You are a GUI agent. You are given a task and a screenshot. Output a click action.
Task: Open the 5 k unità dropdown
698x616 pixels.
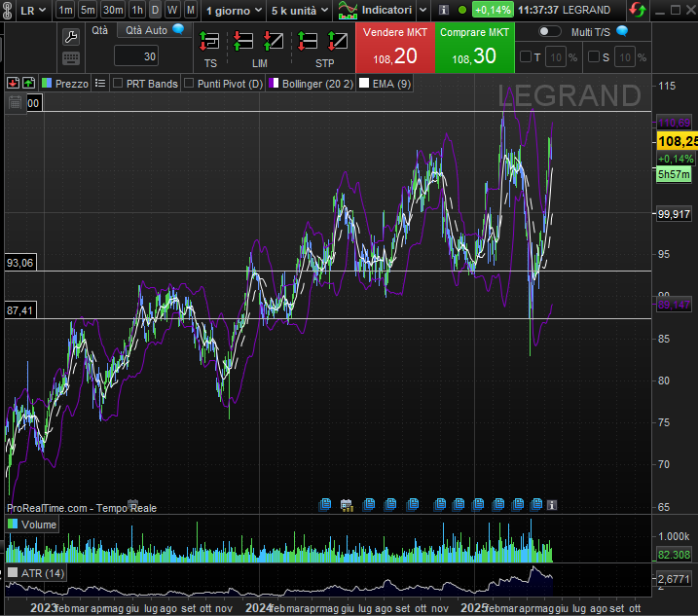(x=300, y=11)
